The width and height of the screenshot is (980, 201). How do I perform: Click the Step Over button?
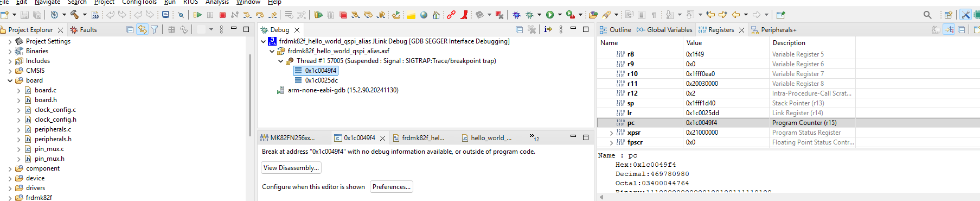point(260,15)
